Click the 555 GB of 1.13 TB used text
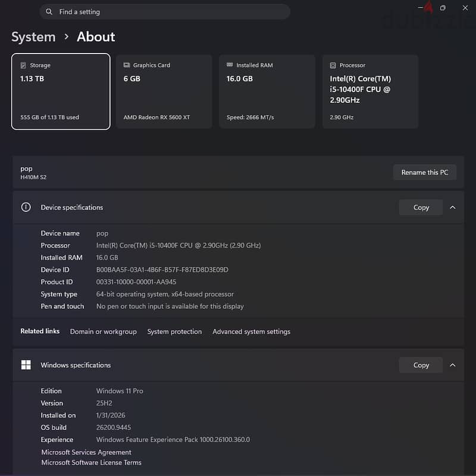The width and height of the screenshot is (476, 476). (49, 117)
